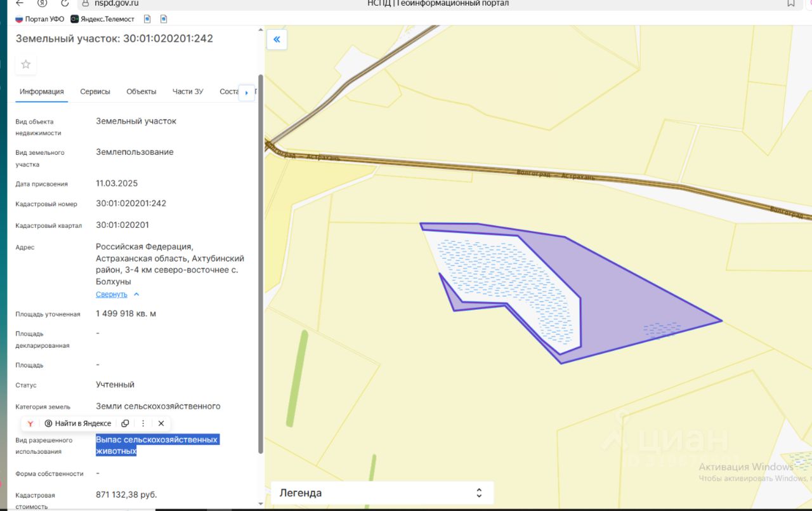The height and width of the screenshot is (511, 812).
Task: Click Землепользование value
Action: click(x=134, y=152)
